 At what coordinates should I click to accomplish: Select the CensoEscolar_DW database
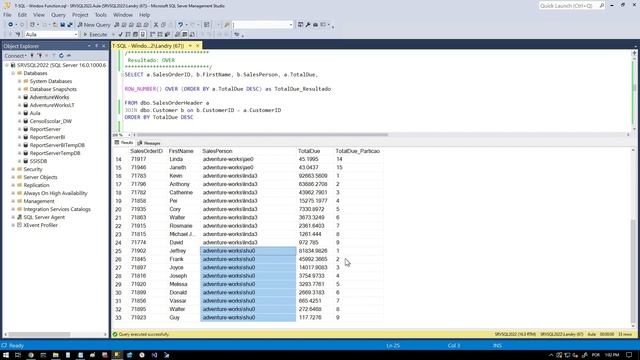[51, 121]
